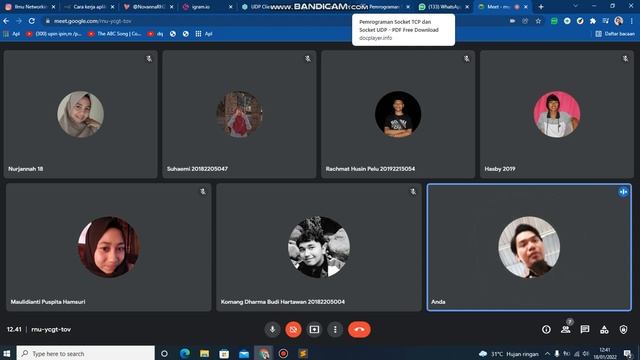Viewport: 640px width, 360px height.
Task: Click the meeting code rnu-ycgt-tov
Action: [51, 329]
